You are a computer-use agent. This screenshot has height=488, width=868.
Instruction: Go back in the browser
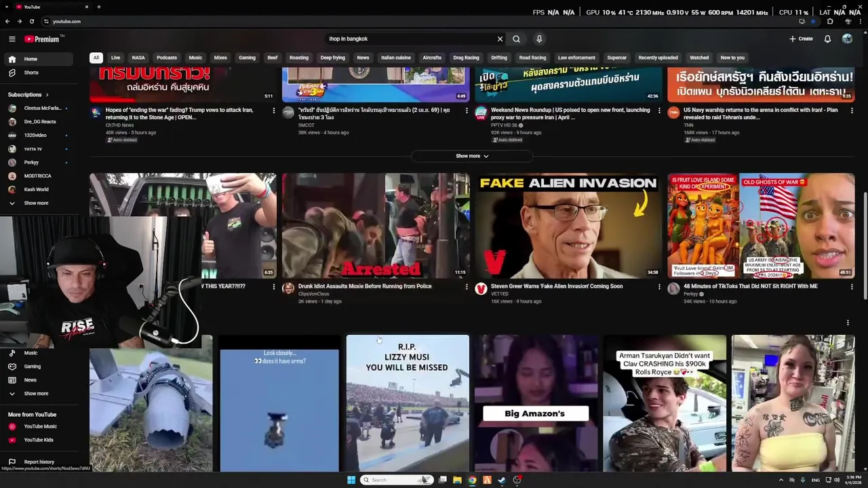7,21
